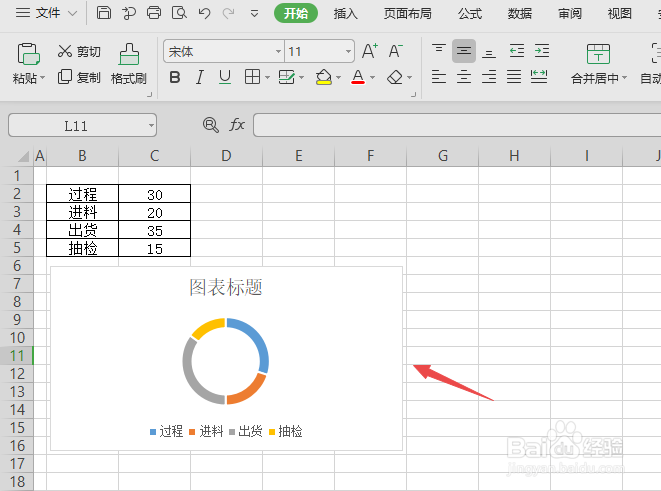Toggle Italic formatting
This screenshot has height=491, width=661.
199,77
